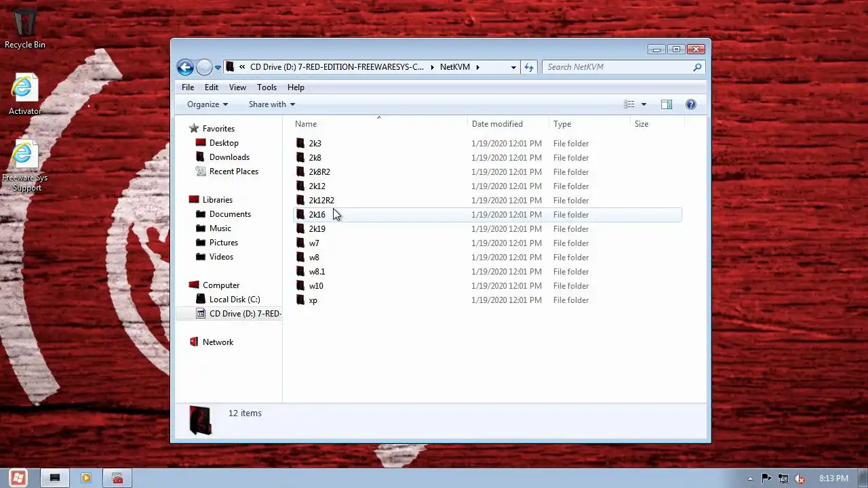Open the recent pages dropdown arrow
This screenshot has width=868, height=488.
tap(218, 67)
